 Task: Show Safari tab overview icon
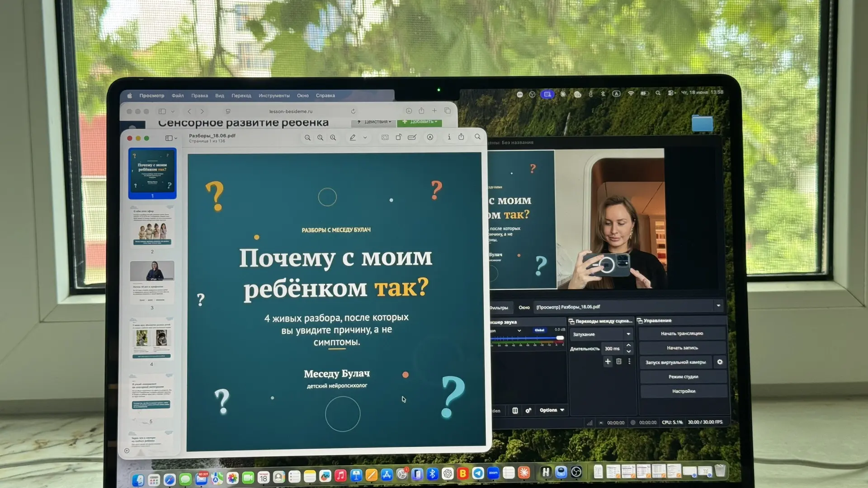click(447, 111)
